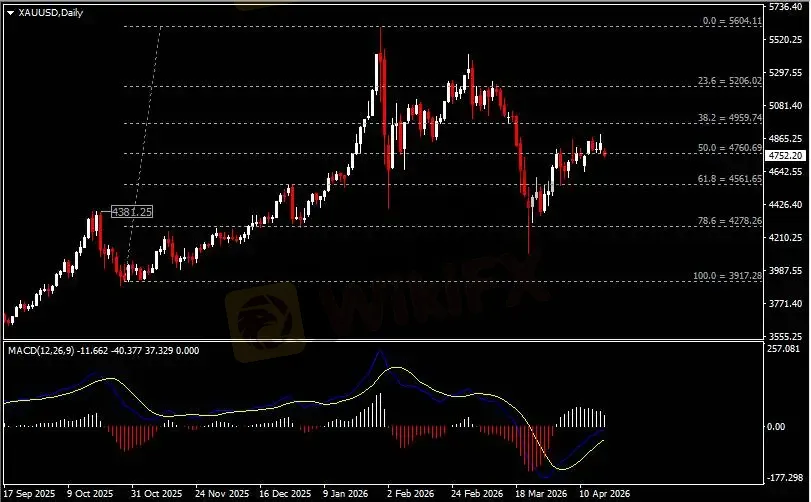Select the Fibonacci 78.6 = 4278.26 label
Viewport: 811px width, 502px height.
pyautogui.click(x=730, y=220)
